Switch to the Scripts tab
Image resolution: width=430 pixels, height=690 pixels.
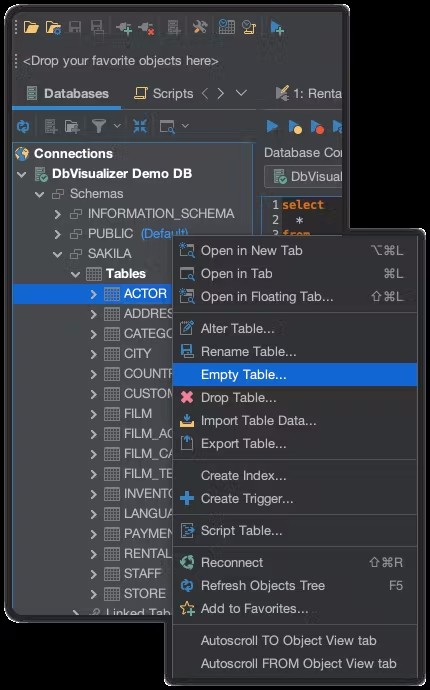click(163, 93)
